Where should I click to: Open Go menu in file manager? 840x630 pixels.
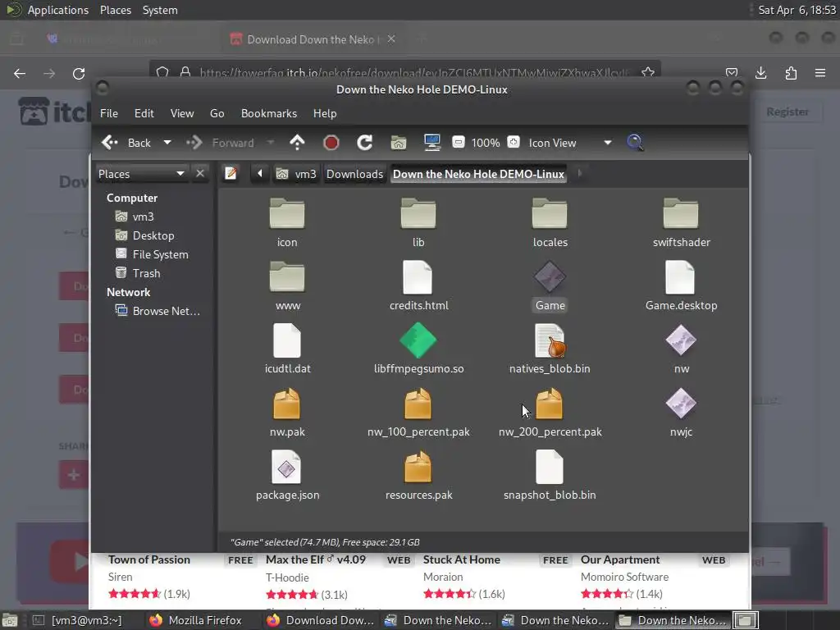pyautogui.click(x=217, y=113)
